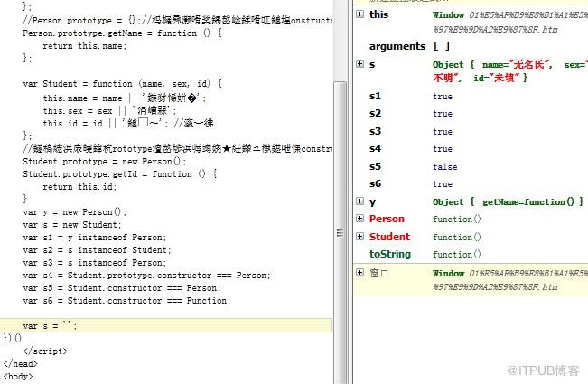588x384 pixels.
Task: Expand the Person function entry
Action: point(360,219)
